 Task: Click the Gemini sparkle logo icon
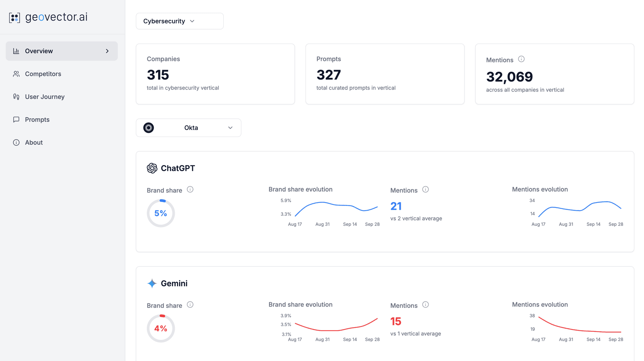(152, 283)
